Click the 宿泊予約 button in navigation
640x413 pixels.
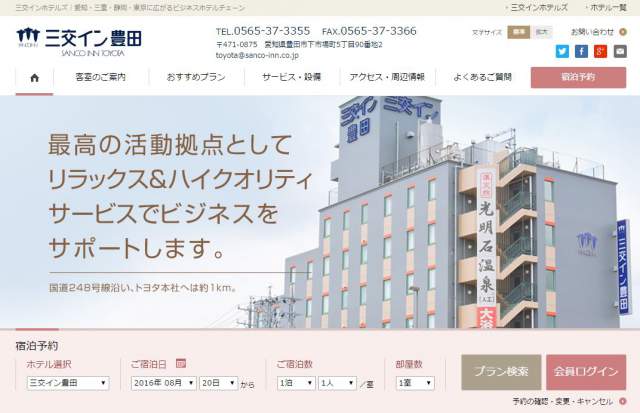[x=578, y=77]
